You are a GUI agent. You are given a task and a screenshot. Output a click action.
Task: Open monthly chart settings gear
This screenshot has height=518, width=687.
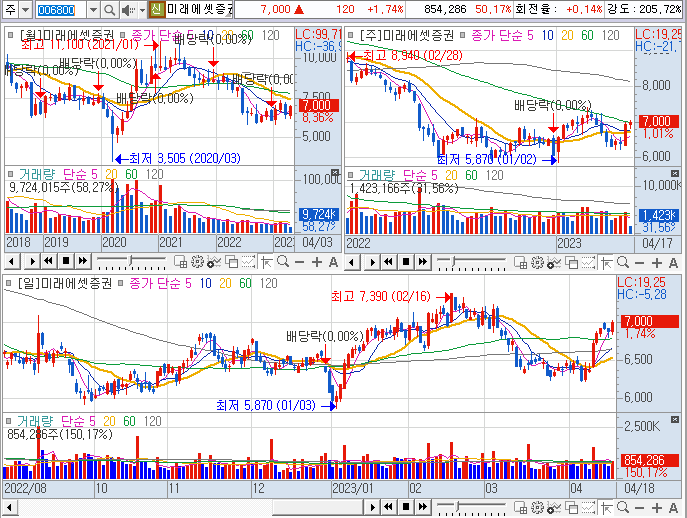click(198, 262)
